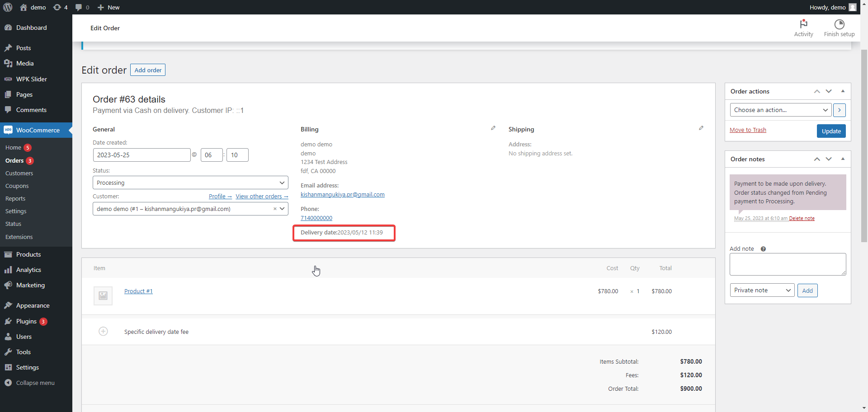
Task: Click the Update order button
Action: tap(831, 131)
